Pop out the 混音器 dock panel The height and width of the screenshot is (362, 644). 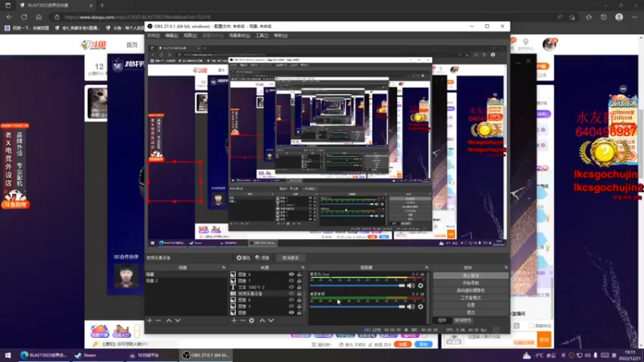[x=427, y=268]
